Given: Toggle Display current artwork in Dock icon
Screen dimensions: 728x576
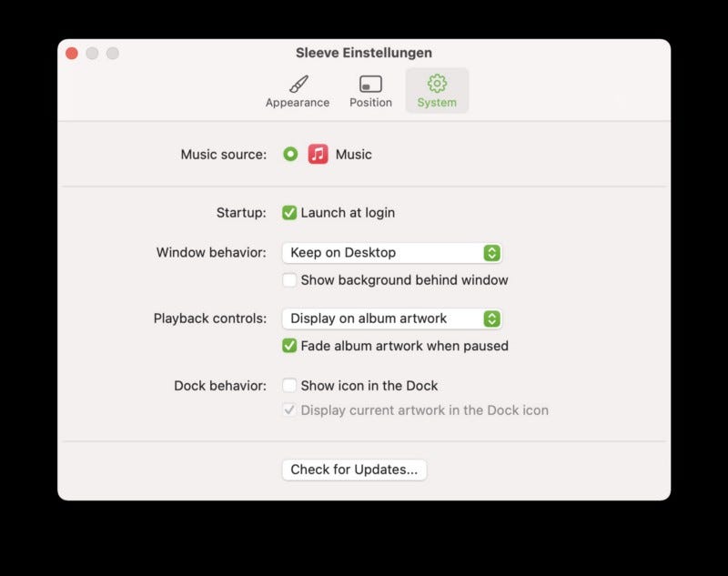Looking at the screenshot, I should 289,409.
